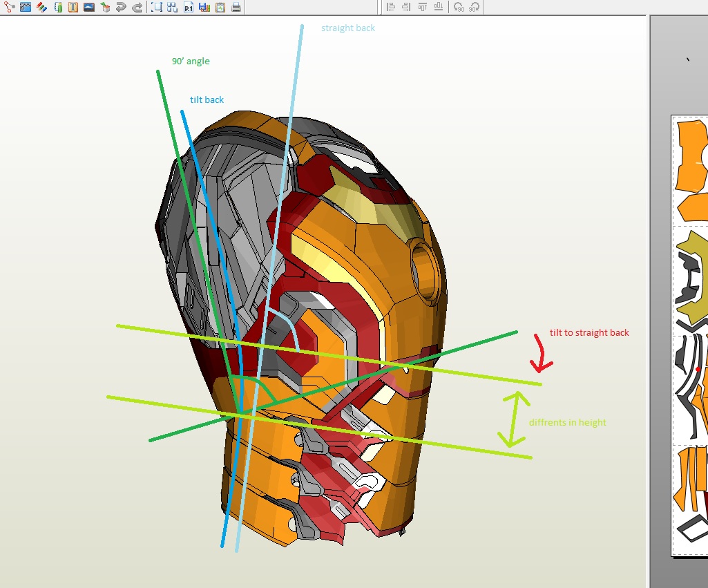This screenshot has width=708, height=588.
Task: Click the Edit Flaps ruler-style icon
Action: [26, 7]
